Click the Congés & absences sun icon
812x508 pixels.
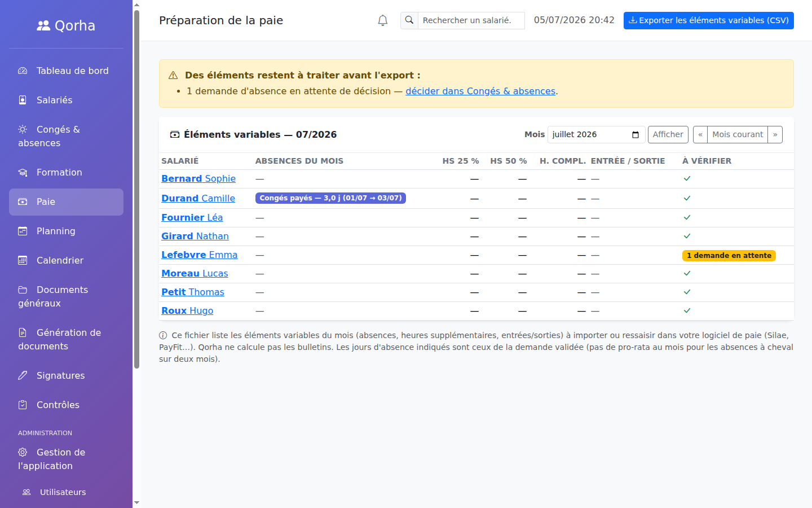23,129
